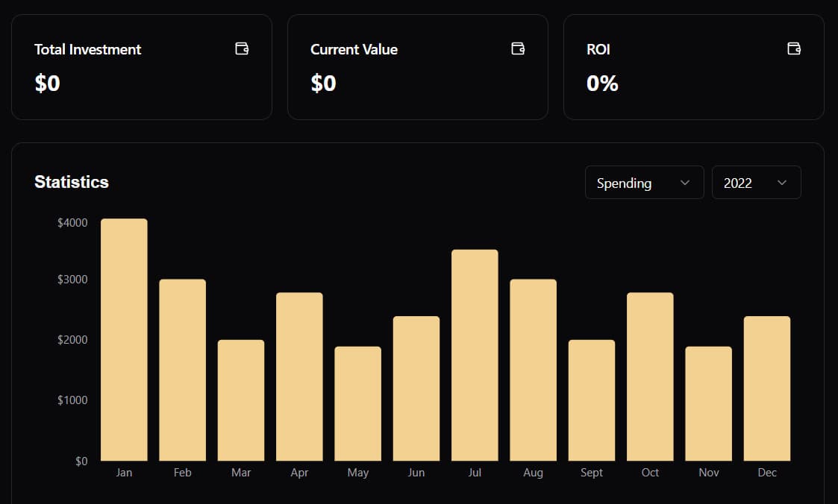The image size is (838, 504).
Task: Click the Statistics heading
Action: (72, 182)
